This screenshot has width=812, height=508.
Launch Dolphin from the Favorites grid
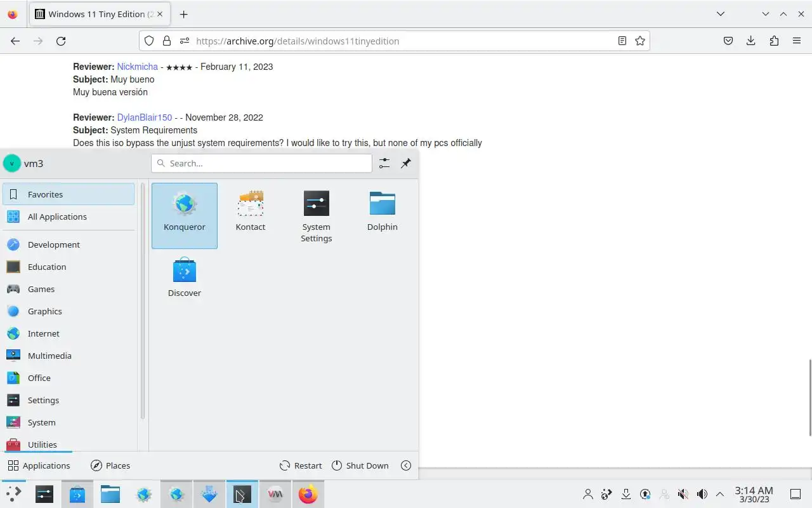pos(383,215)
